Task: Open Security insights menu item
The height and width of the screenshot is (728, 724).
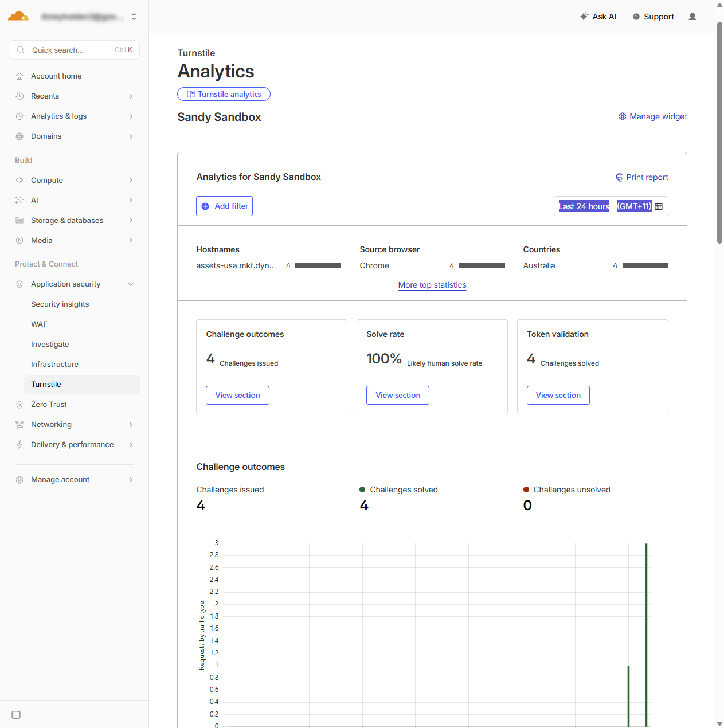Action: click(x=82, y=304)
